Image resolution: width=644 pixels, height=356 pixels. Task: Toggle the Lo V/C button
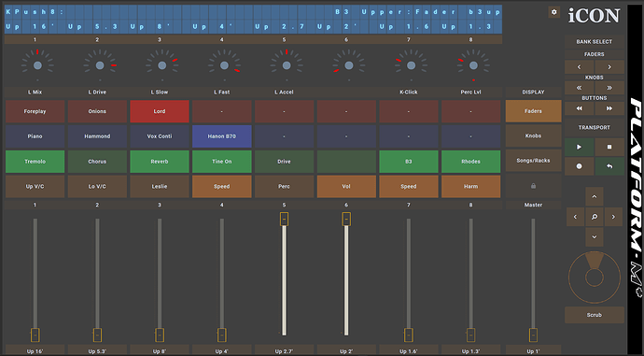[97, 187]
